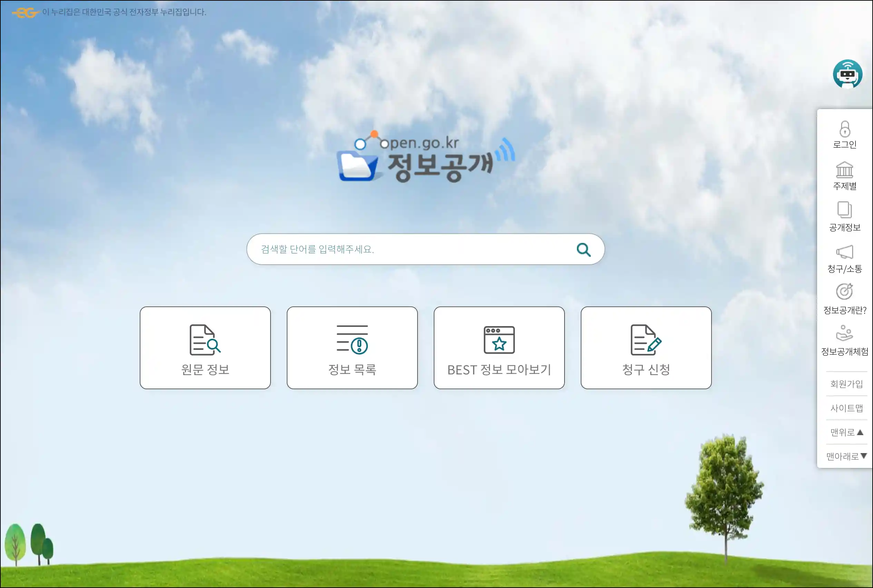Jump to top with 맨위로
Image resolution: width=873 pixels, height=588 pixels.
point(847,432)
